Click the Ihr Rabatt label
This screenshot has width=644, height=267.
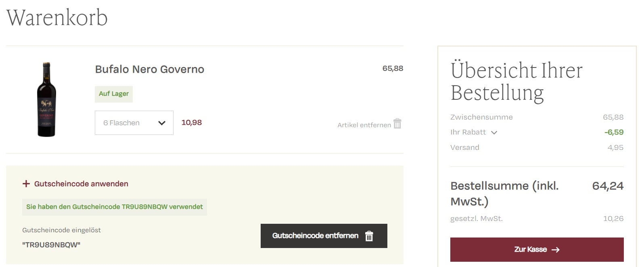point(468,132)
